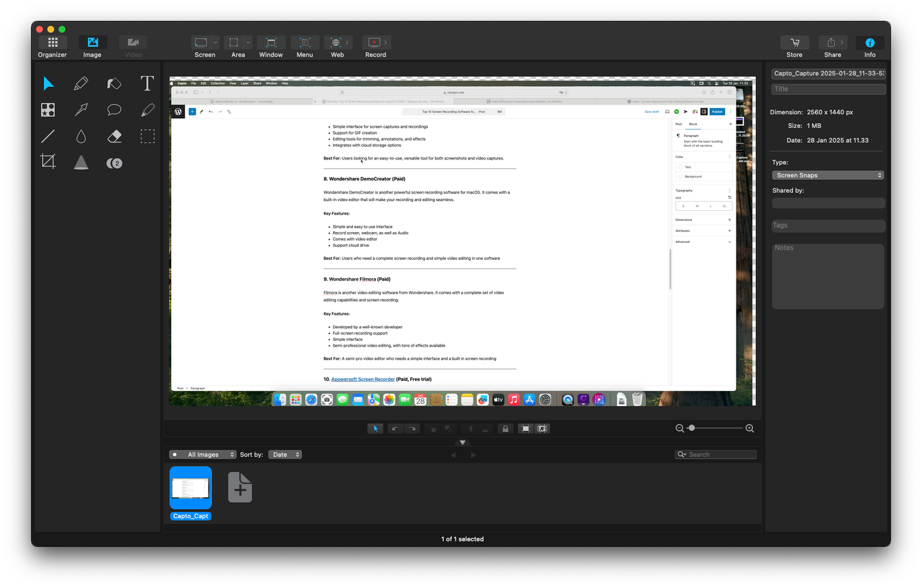Toggle the lock button under canvas
Viewport: 922px width, 588px height.
click(505, 428)
